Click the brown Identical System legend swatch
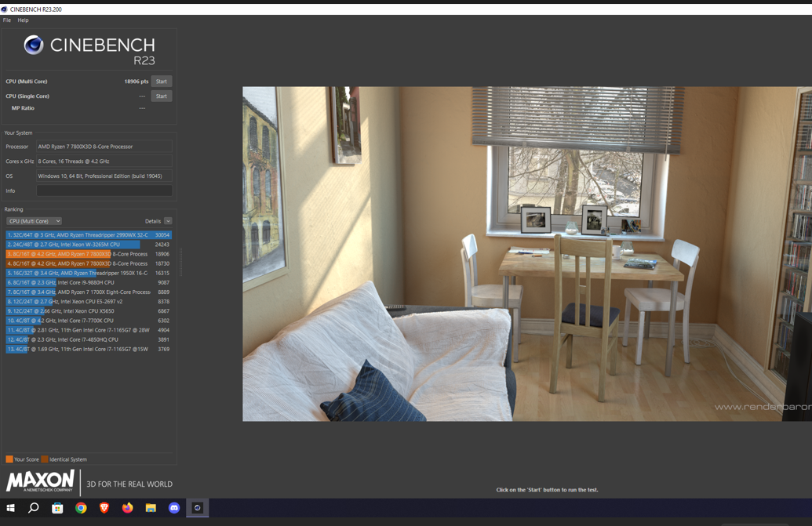This screenshot has height=526, width=812. click(x=45, y=459)
